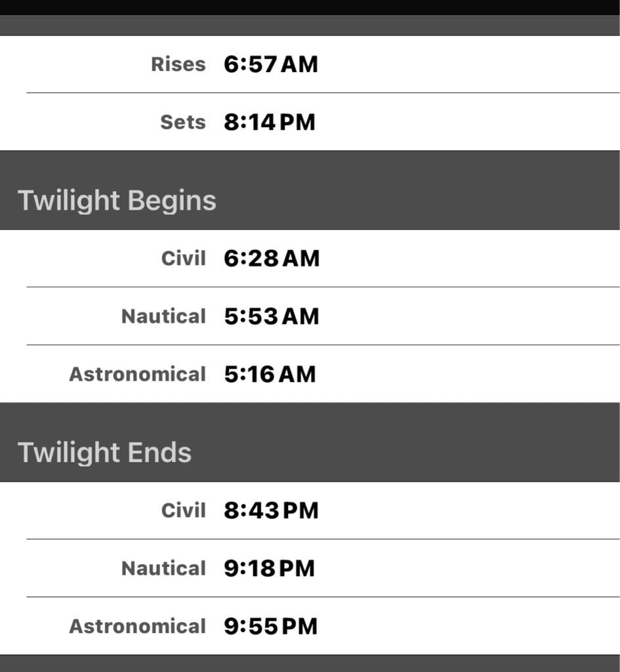620x672 pixels.
Task: Choose Nautical twilight ends 9:18 PM
Action: 310,568
